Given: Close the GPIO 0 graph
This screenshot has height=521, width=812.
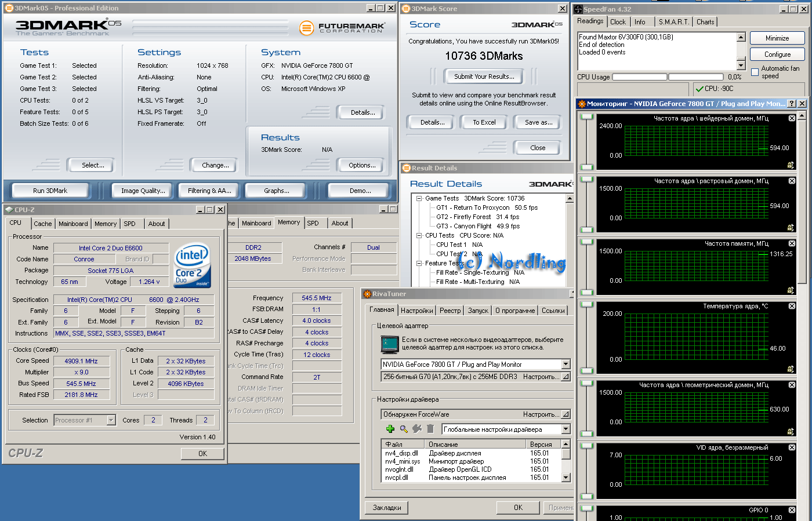Looking at the screenshot, I should [792, 510].
